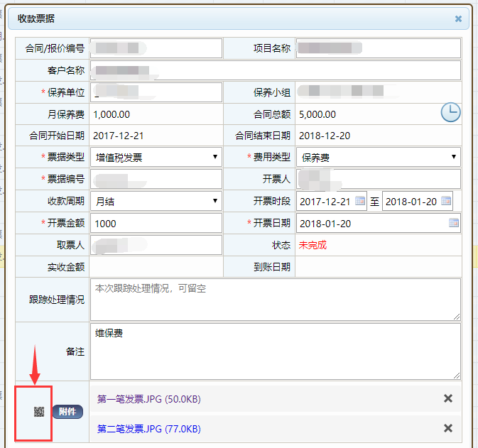Click the 合同/报价编号 input field
478x448 pixels.
click(156, 48)
